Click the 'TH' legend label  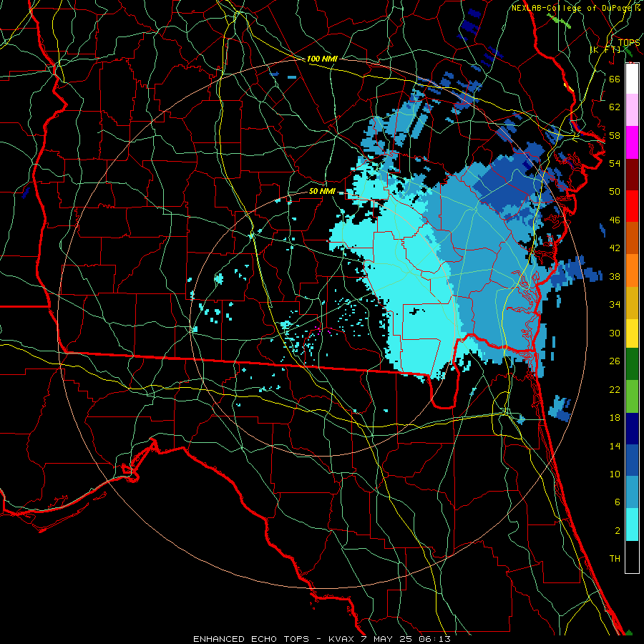(x=615, y=559)
